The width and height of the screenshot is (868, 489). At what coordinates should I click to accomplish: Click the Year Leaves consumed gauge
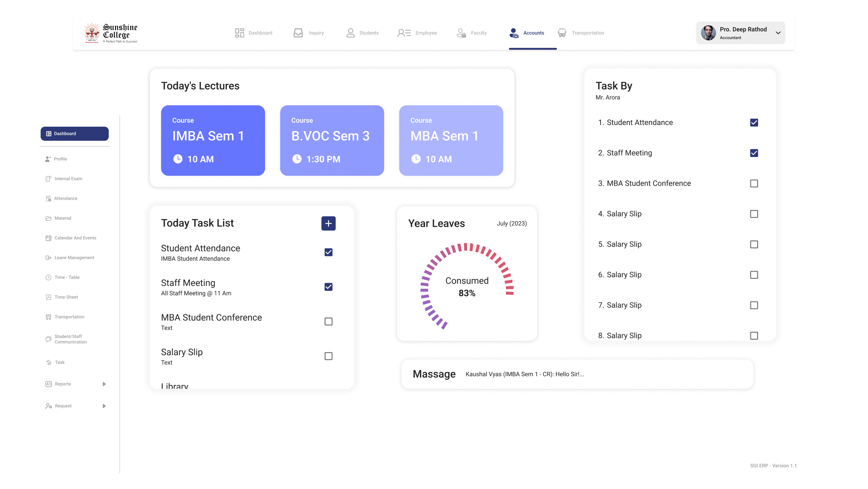click(467, 286)
